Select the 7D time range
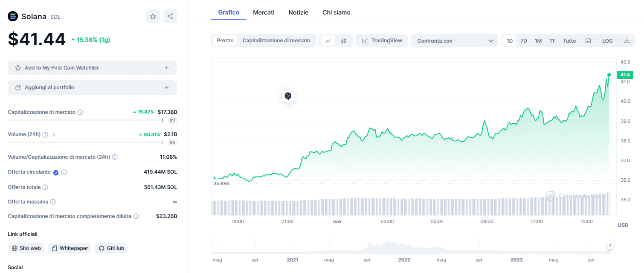 click(x=524, y=41)
